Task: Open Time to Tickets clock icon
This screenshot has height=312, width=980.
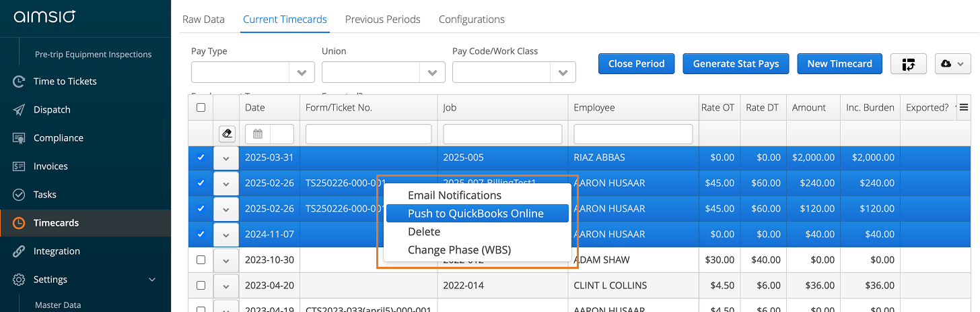Action: click(x=19, y=82)
